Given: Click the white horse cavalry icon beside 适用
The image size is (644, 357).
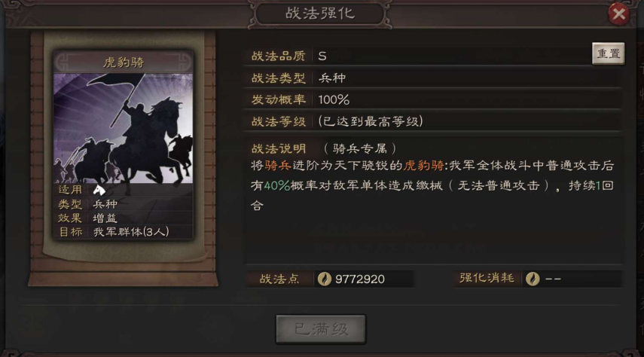Looking at the screenshot, I should tap(99, 190).
